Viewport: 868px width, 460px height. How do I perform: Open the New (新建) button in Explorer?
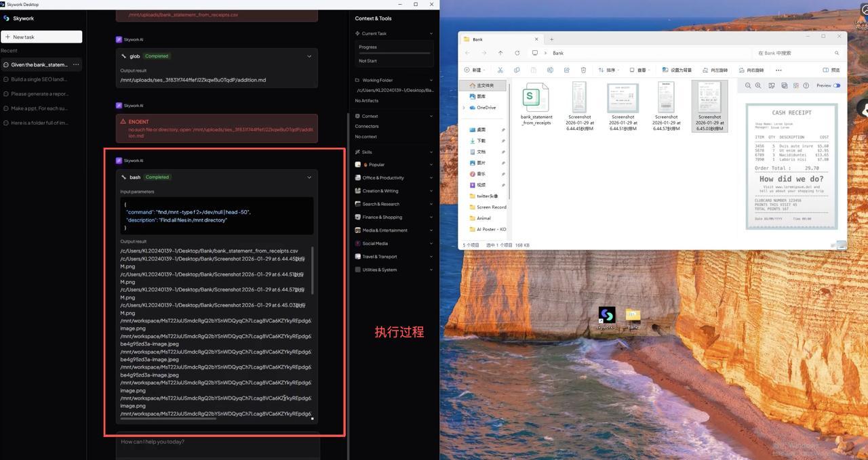474,70
